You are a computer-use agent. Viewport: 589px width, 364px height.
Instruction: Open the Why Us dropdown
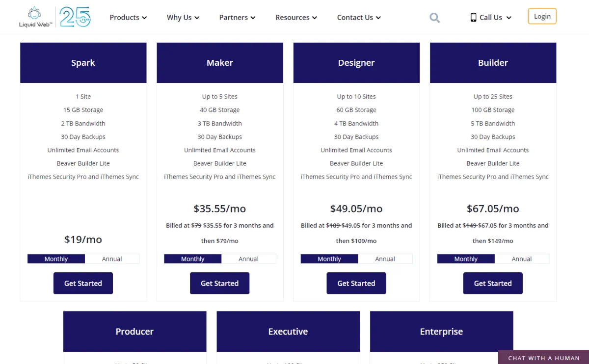[183, 18]
